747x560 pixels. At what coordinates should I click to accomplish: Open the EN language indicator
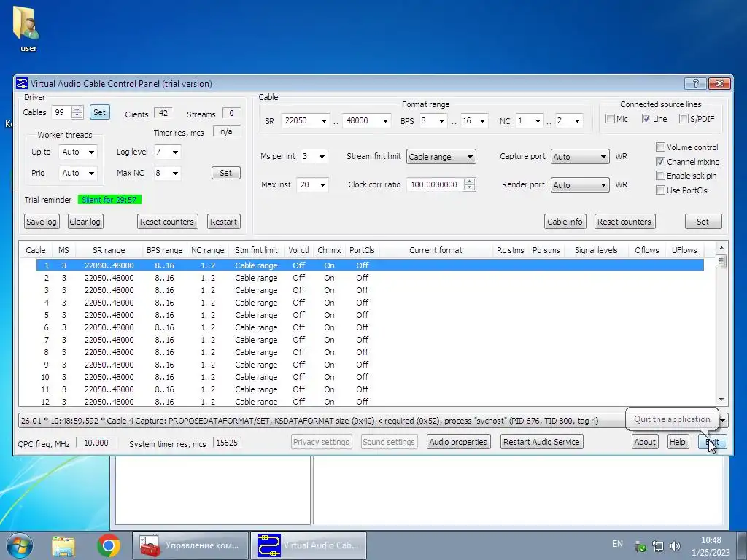617,544
